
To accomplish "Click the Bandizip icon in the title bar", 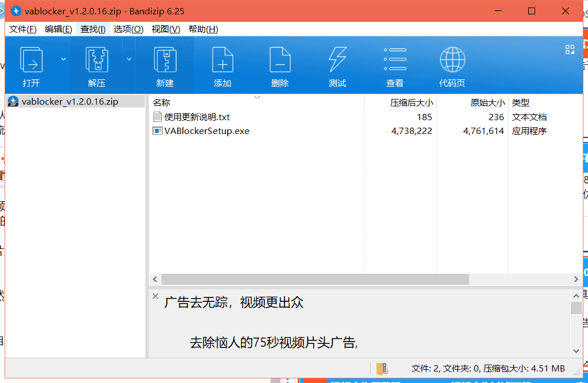I will [x=16, y=12].
